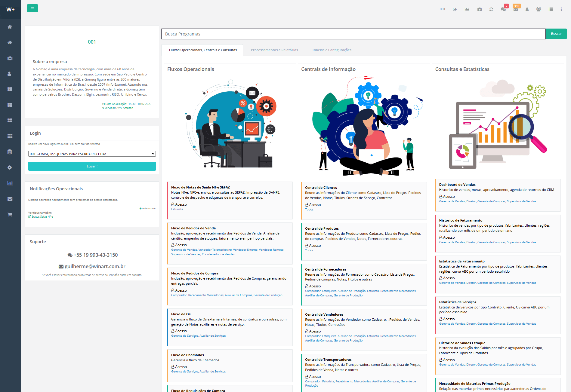The height and width of the screenshot is (392, 571).
Task: Expand the 001-GOMAQ MAQUINAS filial dropdown
Action: pyautogui.click(x=92, y=154)
